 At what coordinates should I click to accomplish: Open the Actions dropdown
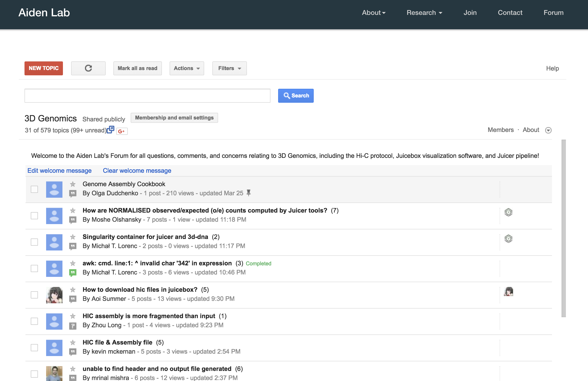[187, 68]
